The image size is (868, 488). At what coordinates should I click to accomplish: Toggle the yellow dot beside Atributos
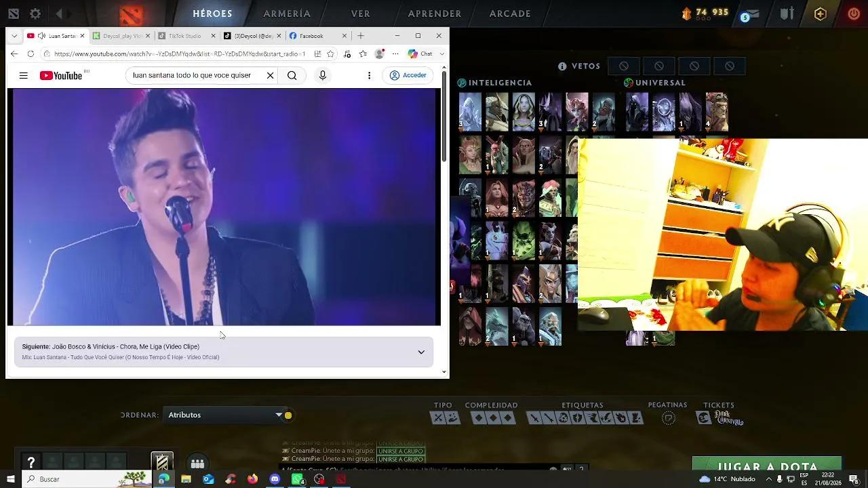(288, 415)
